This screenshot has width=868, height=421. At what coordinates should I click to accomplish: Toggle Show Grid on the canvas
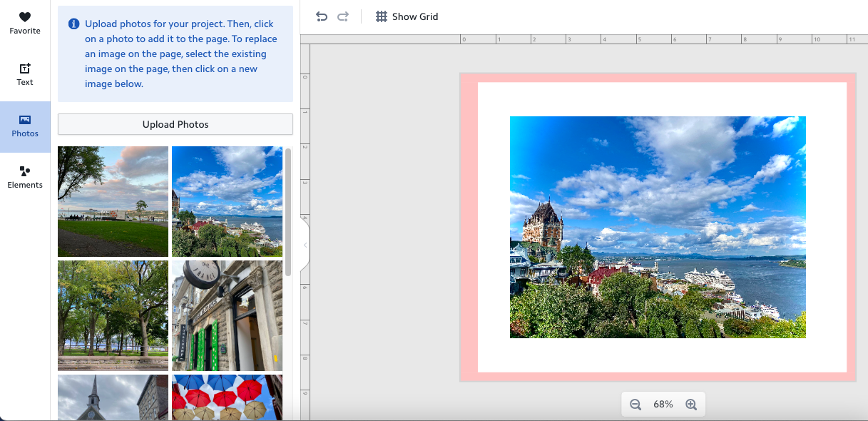407,16
